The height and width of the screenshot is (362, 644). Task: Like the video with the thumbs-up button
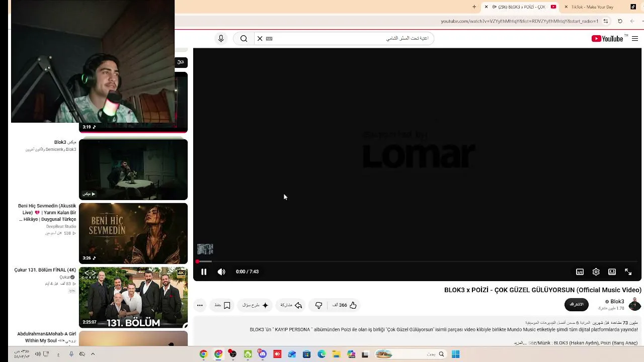tap(345, 305)
